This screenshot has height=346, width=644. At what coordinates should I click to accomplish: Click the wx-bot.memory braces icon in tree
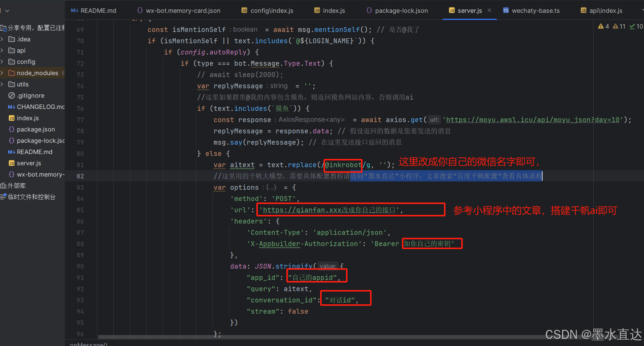point(12,174)
